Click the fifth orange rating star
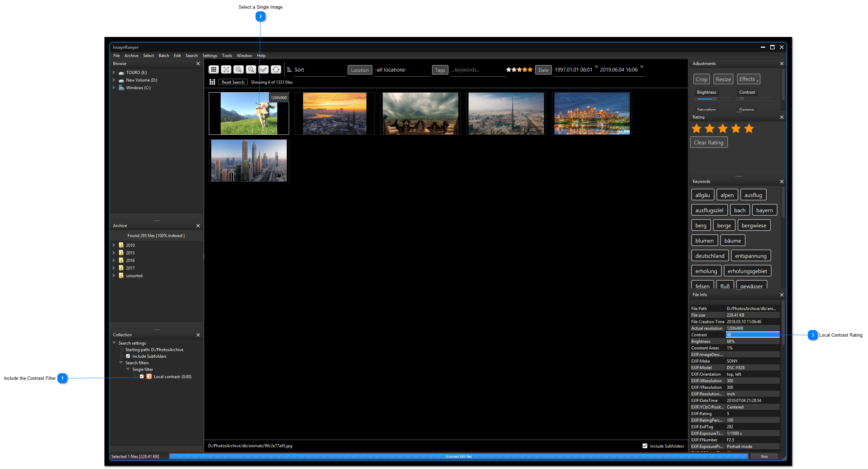The height and width of the screenshot is (469, 868). (749, 129)
